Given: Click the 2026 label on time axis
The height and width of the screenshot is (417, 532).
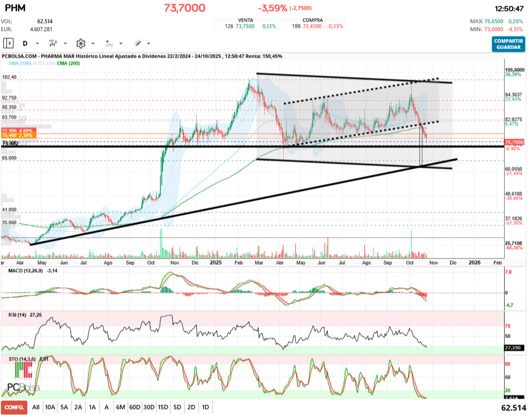Looking at the screenshot, I should pos(475,262).
